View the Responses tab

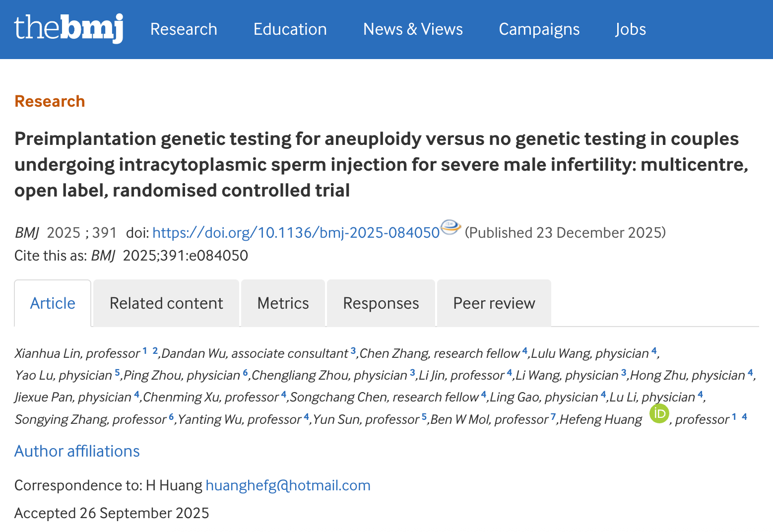tap(381, 303)
